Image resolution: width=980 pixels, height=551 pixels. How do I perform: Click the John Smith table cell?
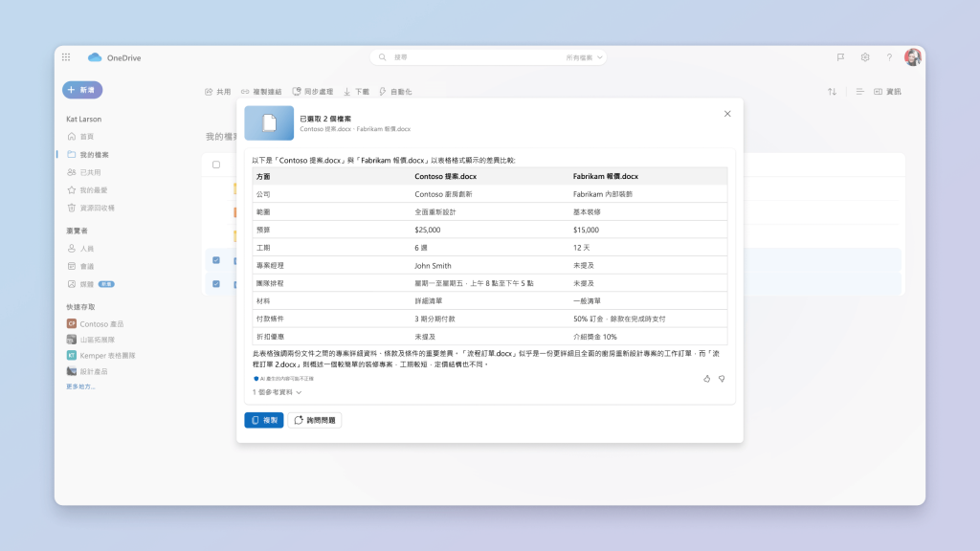click(x=433, y=266)
